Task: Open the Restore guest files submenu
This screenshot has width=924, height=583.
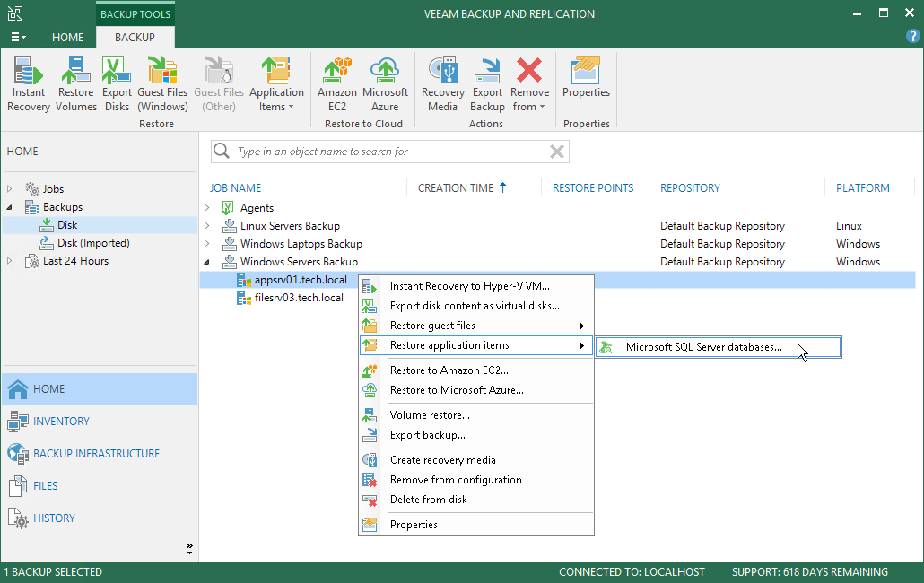Action: tap(475, 326)
